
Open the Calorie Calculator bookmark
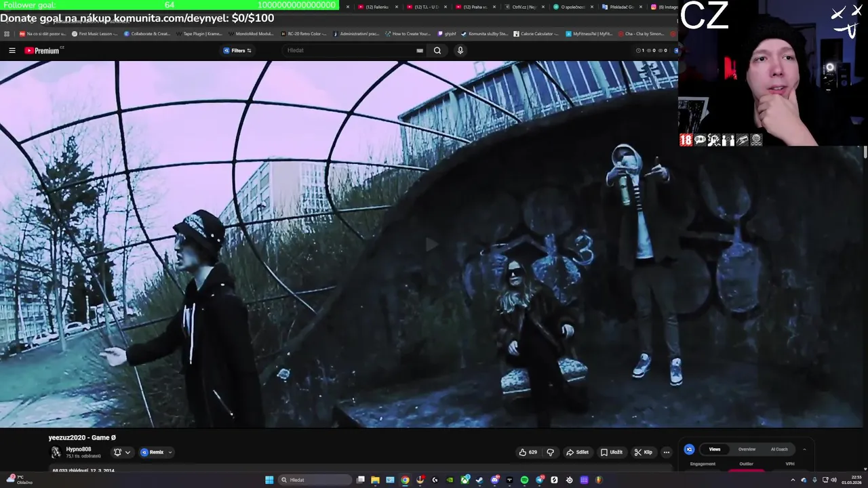pyautogui.click(x=536, y=33)
